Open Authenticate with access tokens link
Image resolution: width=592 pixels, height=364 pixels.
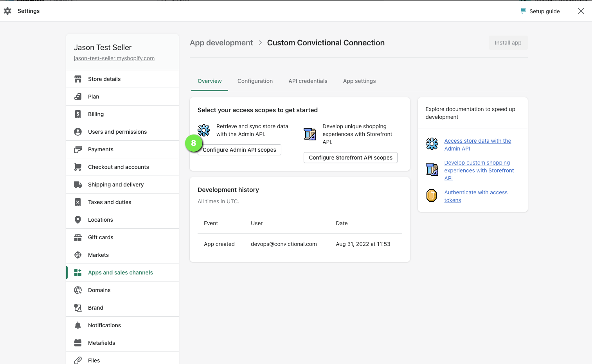476,196
